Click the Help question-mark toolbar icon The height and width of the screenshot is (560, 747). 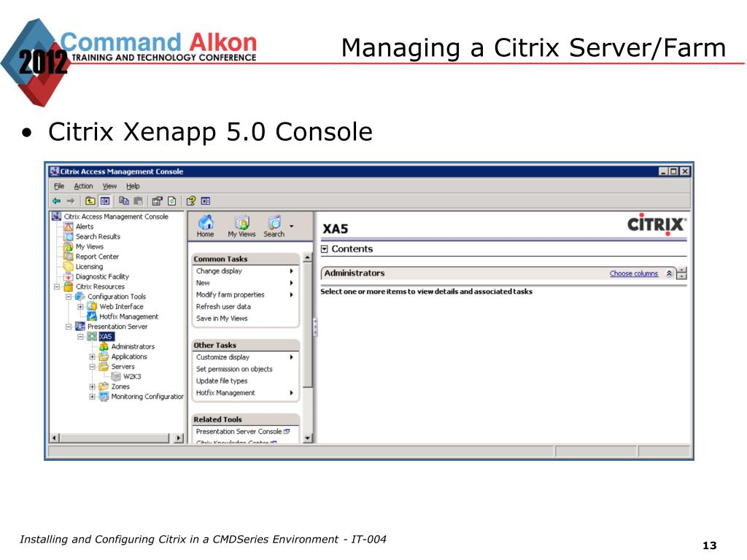coord(191,201)
